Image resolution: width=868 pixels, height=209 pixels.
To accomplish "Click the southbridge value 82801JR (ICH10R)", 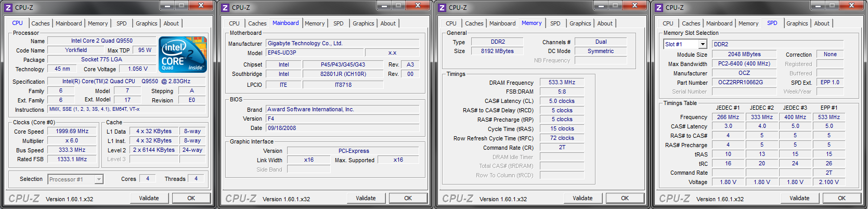I will [x=343, y=74].
